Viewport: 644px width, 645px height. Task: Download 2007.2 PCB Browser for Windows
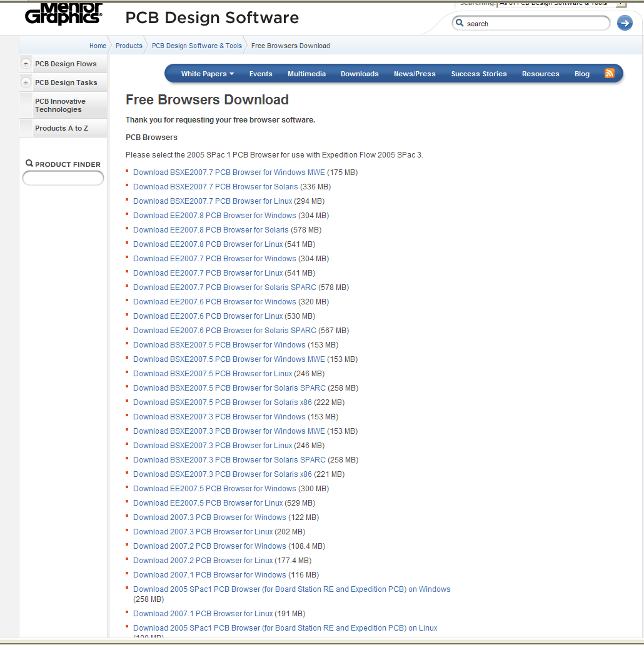coord(209,547)
